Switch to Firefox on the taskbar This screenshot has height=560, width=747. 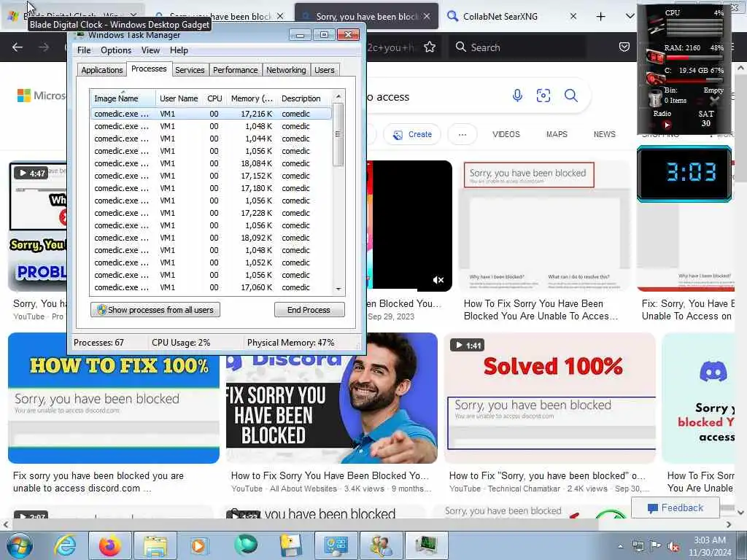pyautogui.click(x=109, y=545)
